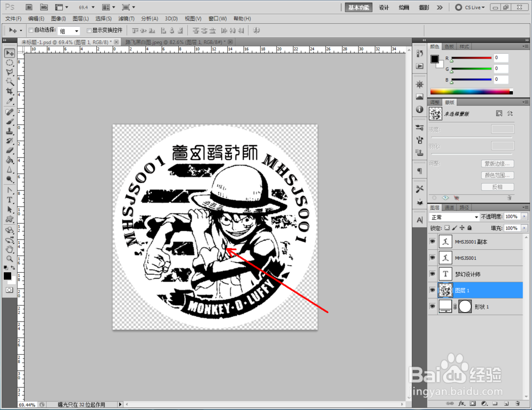Enable the auto-select checkbox
532x410 pixels.
31,30
